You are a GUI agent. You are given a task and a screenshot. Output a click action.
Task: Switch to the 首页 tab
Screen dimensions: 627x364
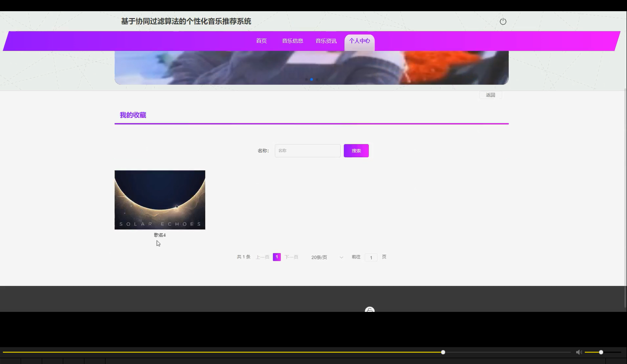point(261,41)
